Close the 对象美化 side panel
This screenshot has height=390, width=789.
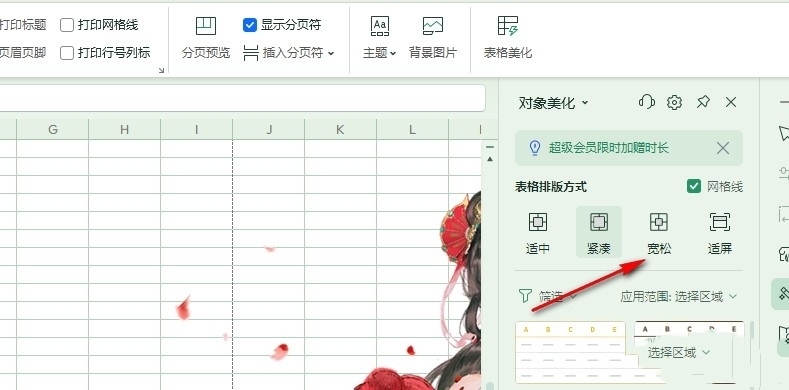(731, 103)
